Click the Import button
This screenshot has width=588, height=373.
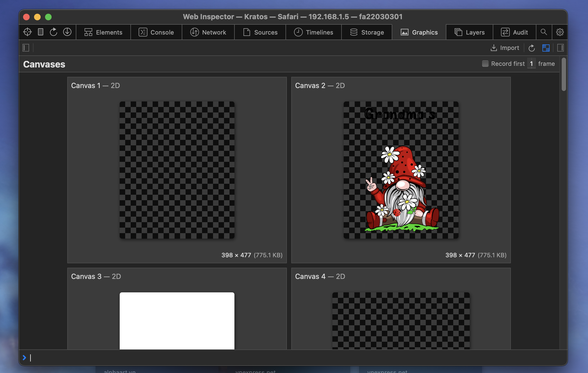click(505, 48)
